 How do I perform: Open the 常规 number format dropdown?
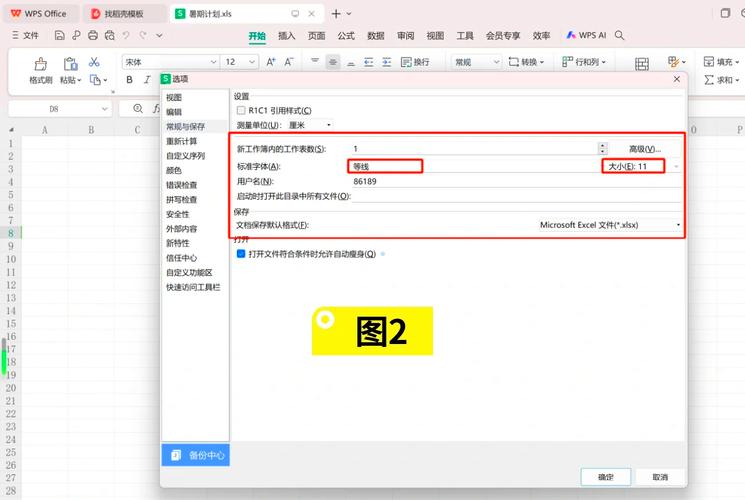tap(496, 62)
